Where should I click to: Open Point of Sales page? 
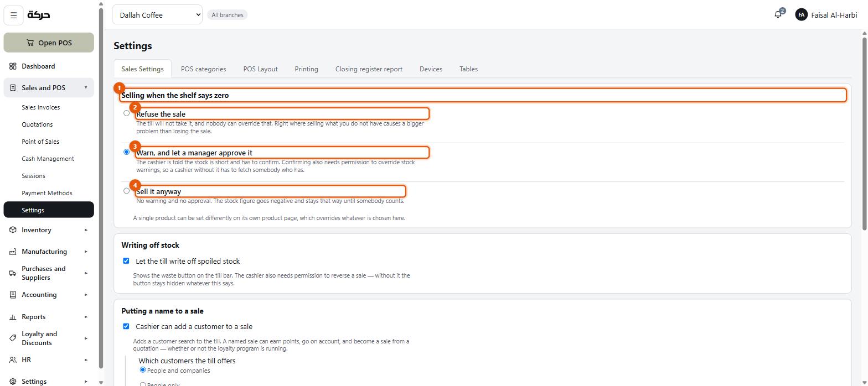[49, 142]
